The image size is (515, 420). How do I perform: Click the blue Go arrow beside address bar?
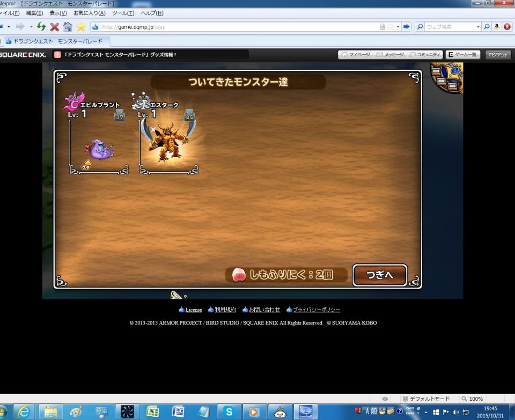coord(407,27)
